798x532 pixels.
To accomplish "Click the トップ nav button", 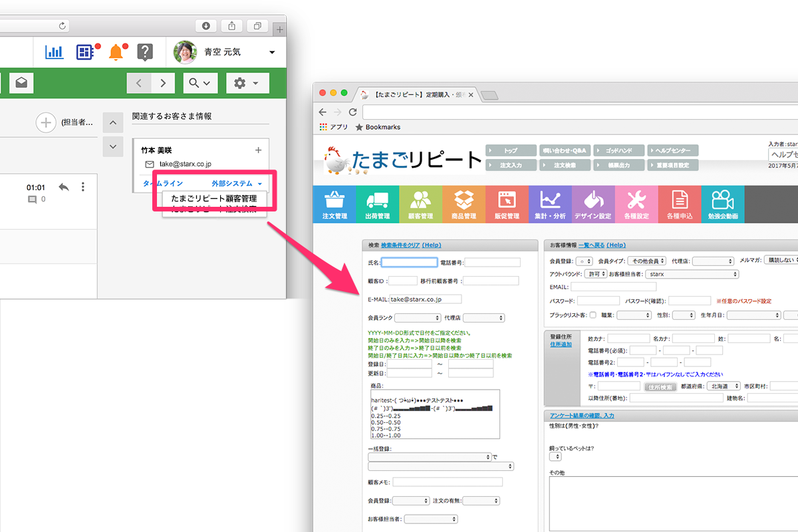I will (x=511, y=150).
